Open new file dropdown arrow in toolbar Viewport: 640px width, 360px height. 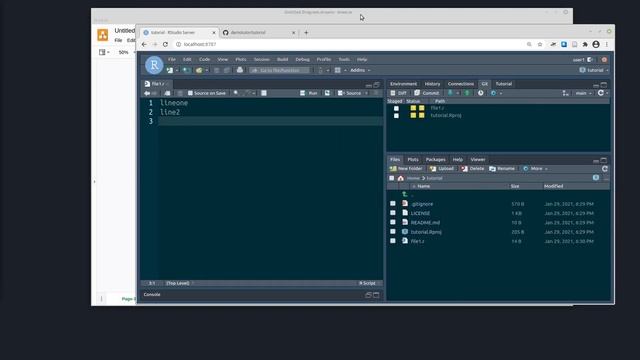tap(177, 71)
